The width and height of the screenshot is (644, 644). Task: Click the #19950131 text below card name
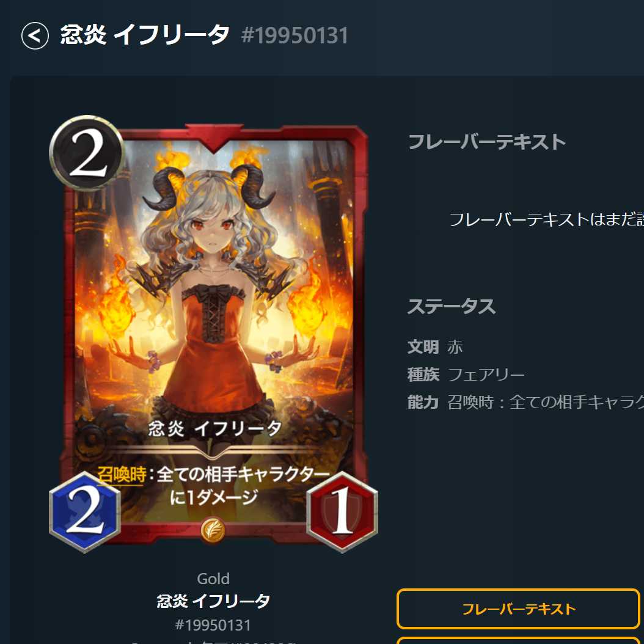[213, 625]
